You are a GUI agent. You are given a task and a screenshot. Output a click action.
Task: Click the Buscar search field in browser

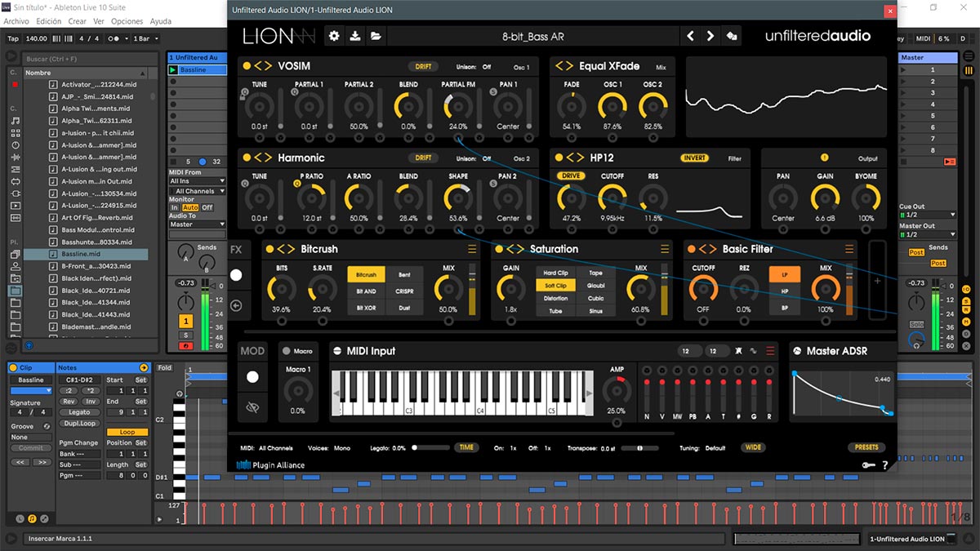click(x=88, y=59)
